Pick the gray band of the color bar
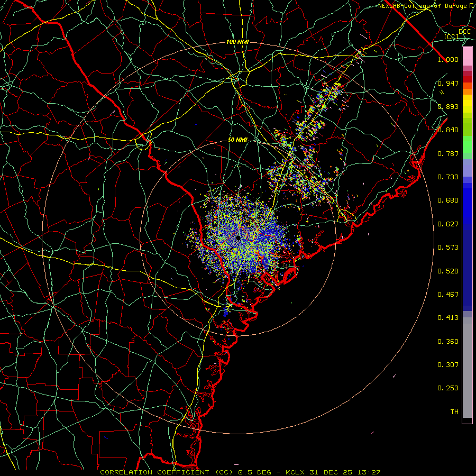 coord(467,368)
